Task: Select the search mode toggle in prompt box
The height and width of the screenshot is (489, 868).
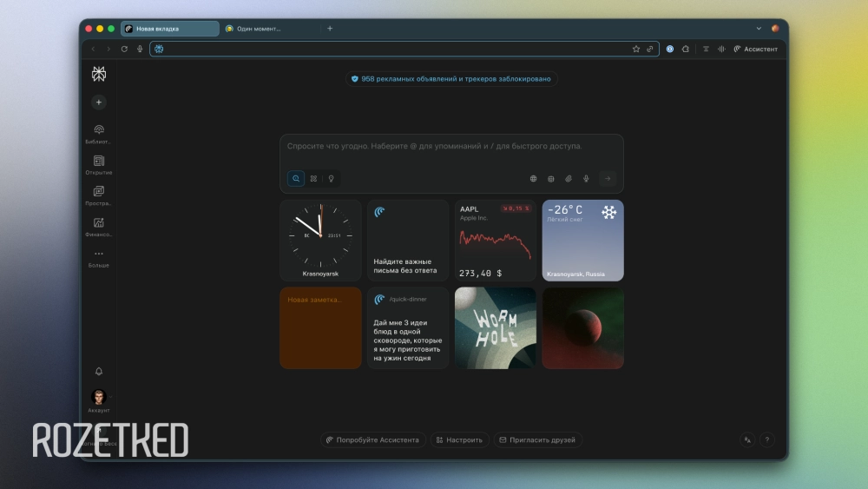Action: pos(296,179)
